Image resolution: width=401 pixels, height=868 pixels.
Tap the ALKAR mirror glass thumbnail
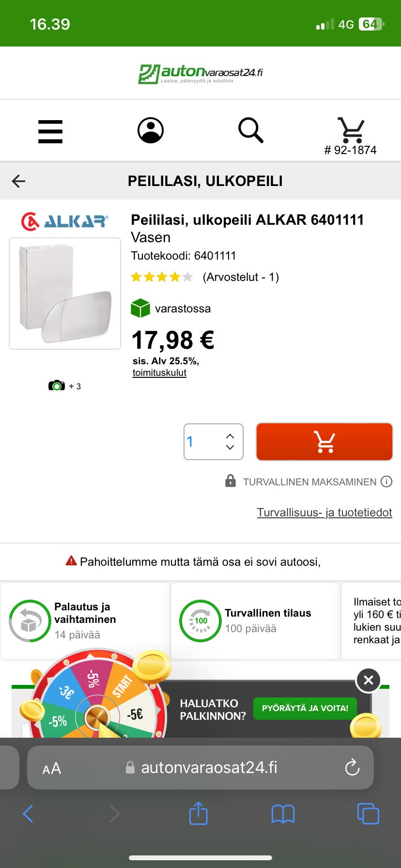[x=65, y=294]
